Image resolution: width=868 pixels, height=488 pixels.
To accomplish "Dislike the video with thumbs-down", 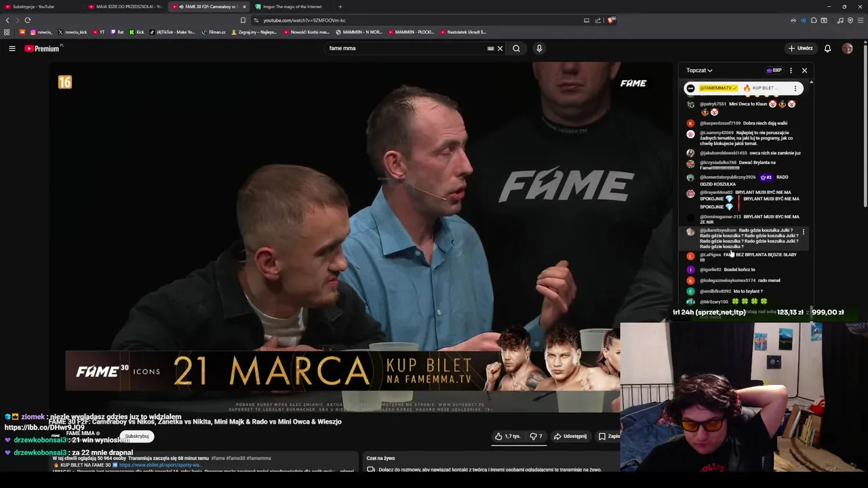I will (x=536, y=436).
